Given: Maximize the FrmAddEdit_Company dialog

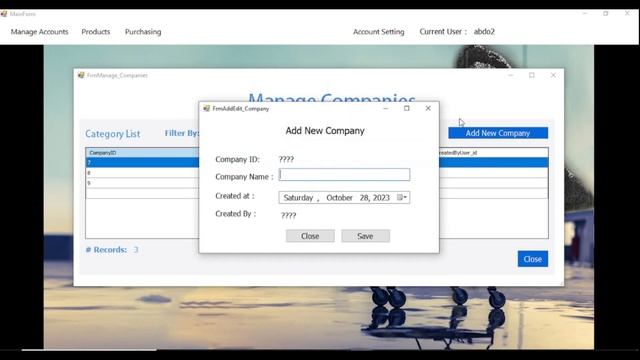Looking at the screenshot, I should 407,108.
